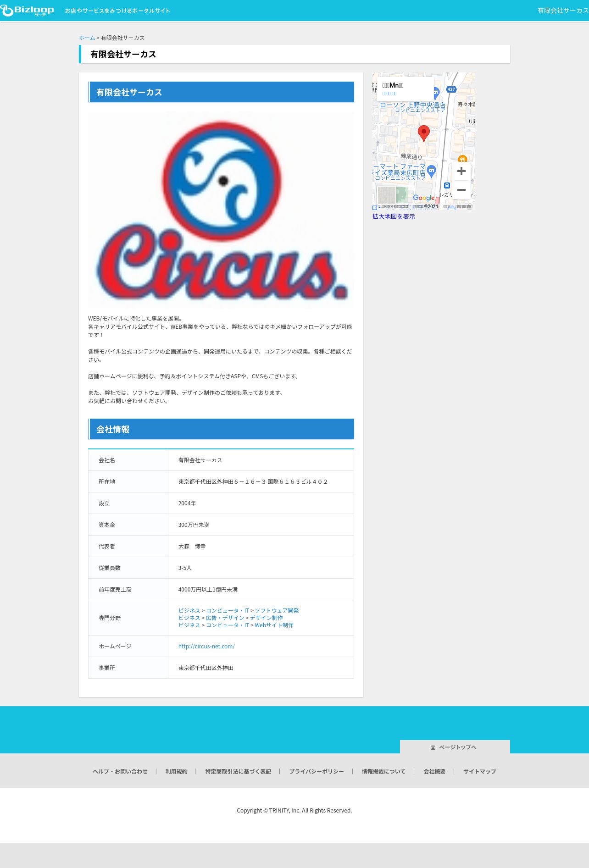This screenshot has height=868, width=589.
Task: Click the 会社名 row label
Action: pos(107,460)
